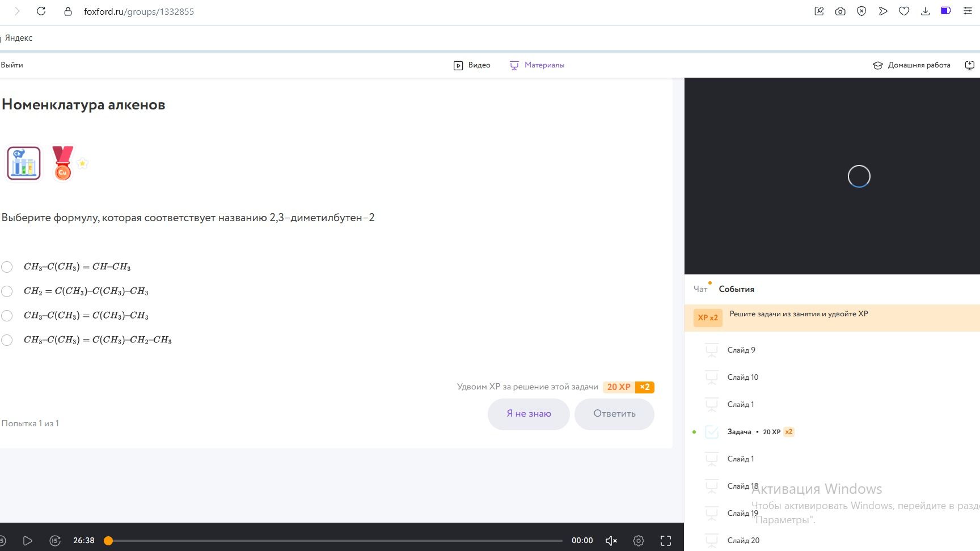Viewport: 980px width, 551px height.
Task: Skip forward 15 seconds in the player
Action: 55,541
